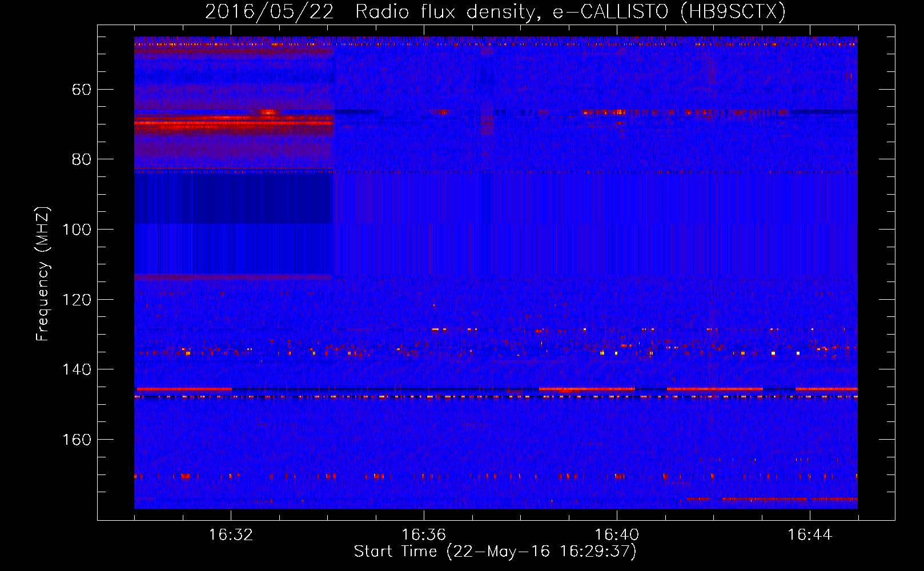924x571 pixels.
Task: Click the 140 frequency tick label
Action: pos(77,369)
